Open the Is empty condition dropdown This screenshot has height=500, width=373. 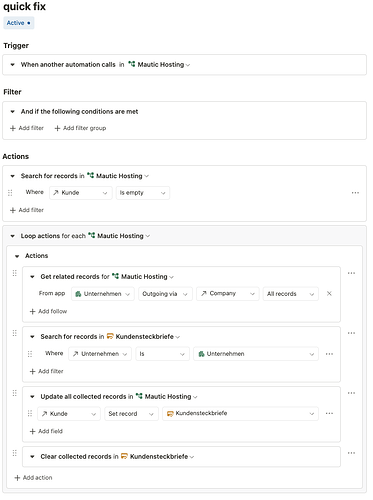143,193
